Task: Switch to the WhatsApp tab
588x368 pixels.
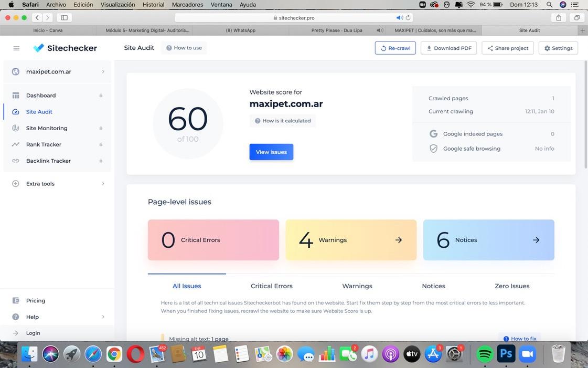Action: tap(240, 30)
